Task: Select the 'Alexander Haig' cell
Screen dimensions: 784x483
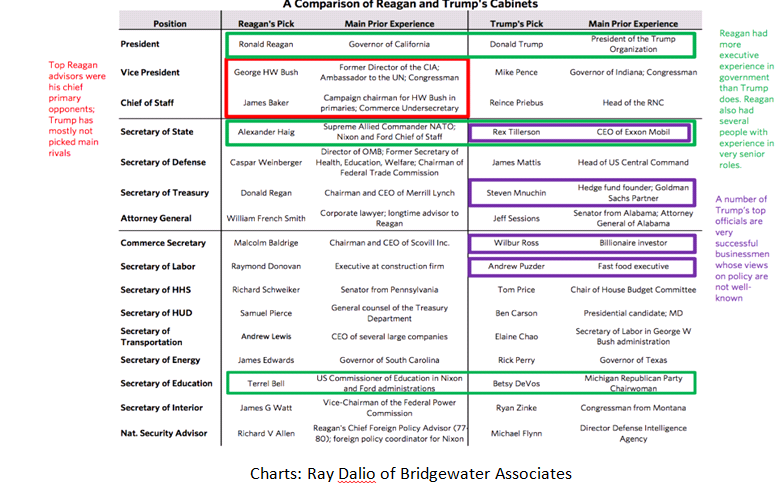Action: click(266, 132)
